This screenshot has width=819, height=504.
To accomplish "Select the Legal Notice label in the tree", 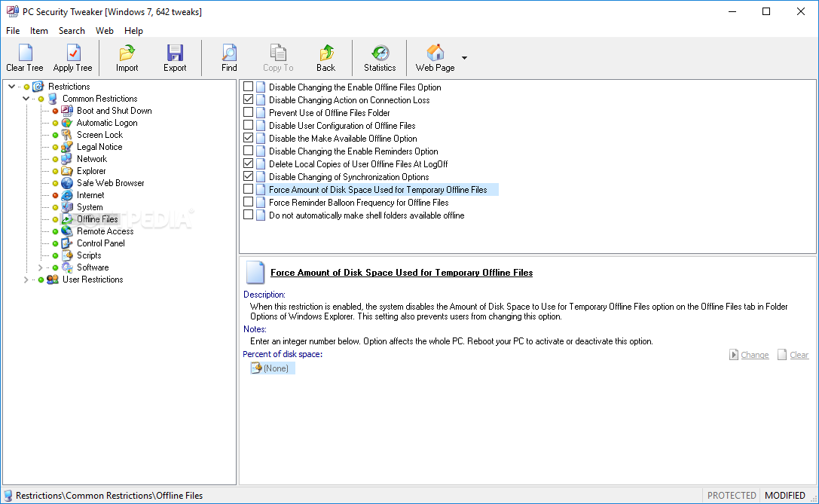I will pos(99,147).
